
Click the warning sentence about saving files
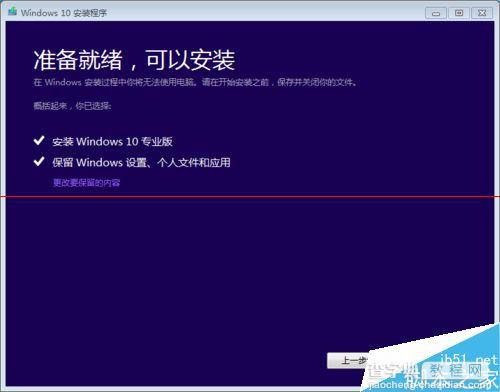195,82
